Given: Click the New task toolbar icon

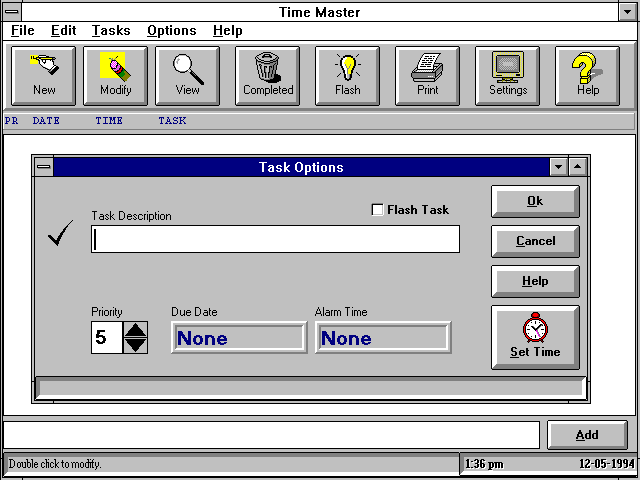Looking at the screenshot, I should point(44,75).
